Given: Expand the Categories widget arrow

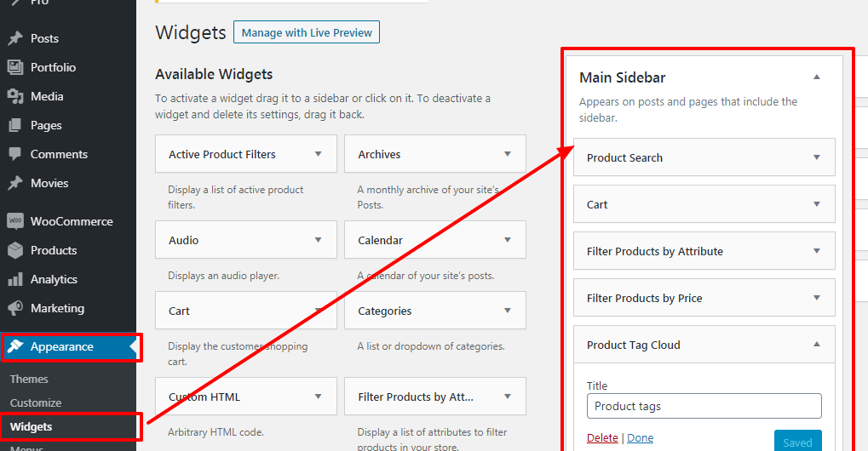Looking at the screenshot, I should [x=508, y=311].
